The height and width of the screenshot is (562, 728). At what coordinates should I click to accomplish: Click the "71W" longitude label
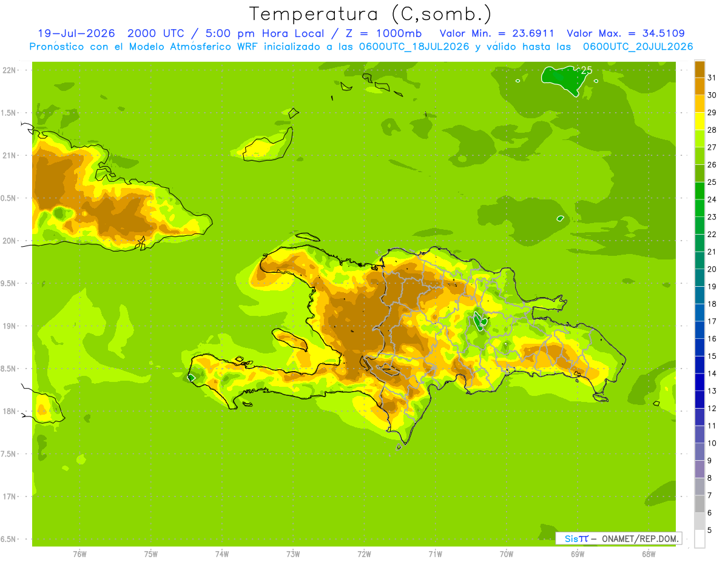[x=435, y=554]
